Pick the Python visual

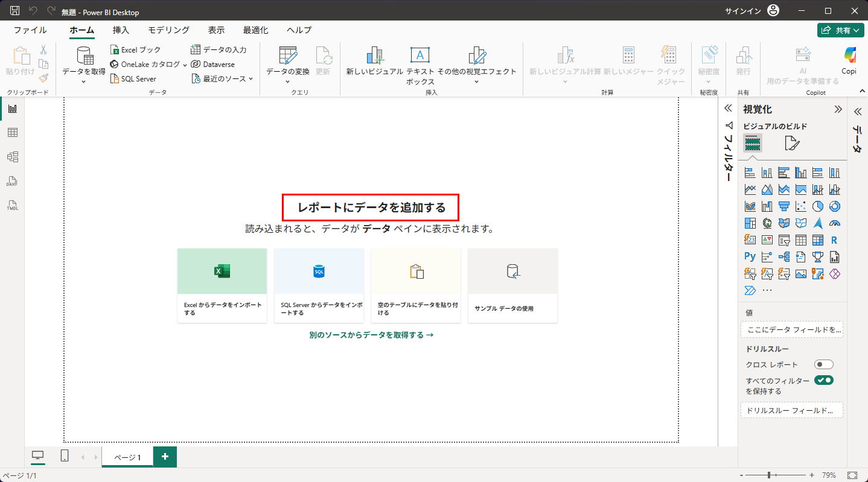tap(750, 257)
